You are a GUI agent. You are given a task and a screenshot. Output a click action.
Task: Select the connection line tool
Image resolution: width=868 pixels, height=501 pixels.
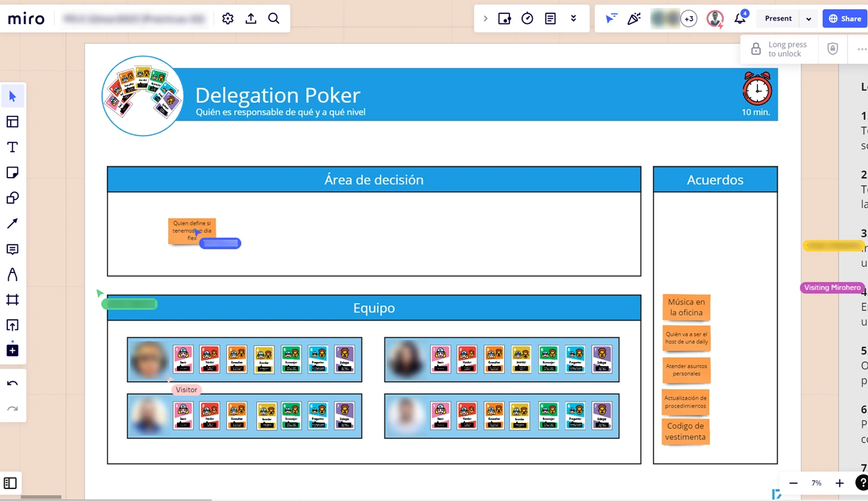coord(12,222)
